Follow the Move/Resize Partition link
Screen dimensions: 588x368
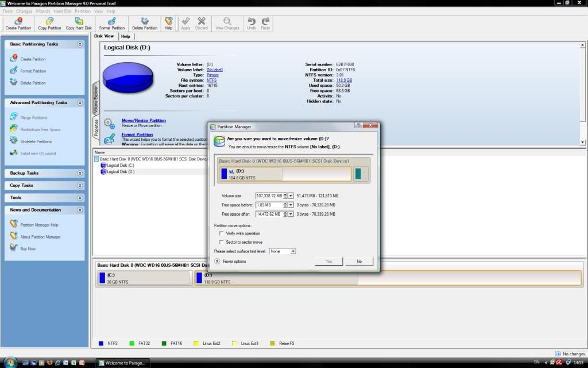(x=144, y=121)
